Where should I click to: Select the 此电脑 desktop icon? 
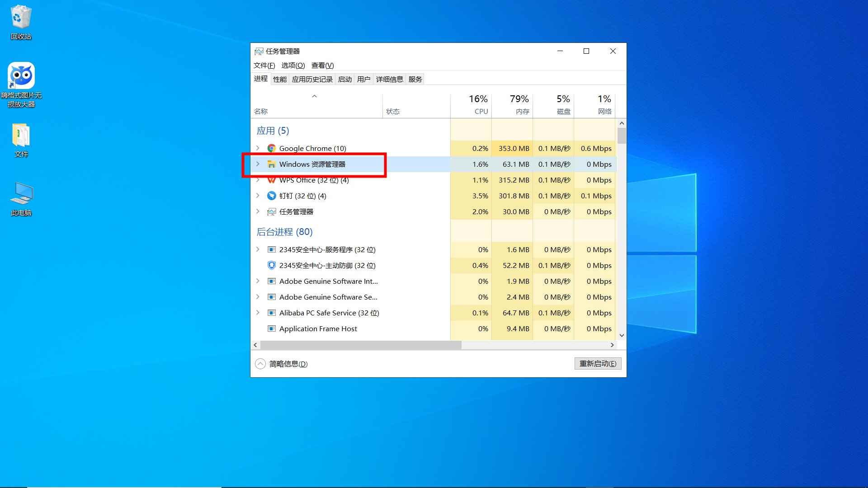pos(21,194)
